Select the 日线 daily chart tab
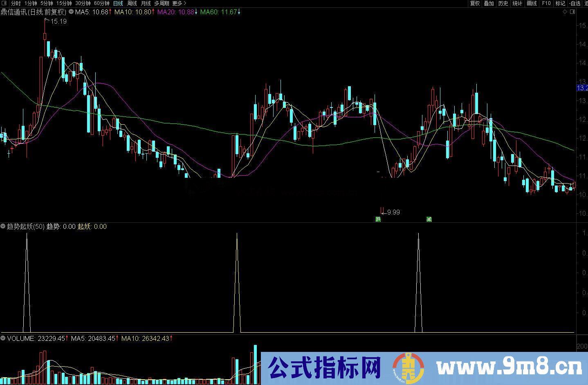This screenshot has height=385, width=588. point(118,3)
